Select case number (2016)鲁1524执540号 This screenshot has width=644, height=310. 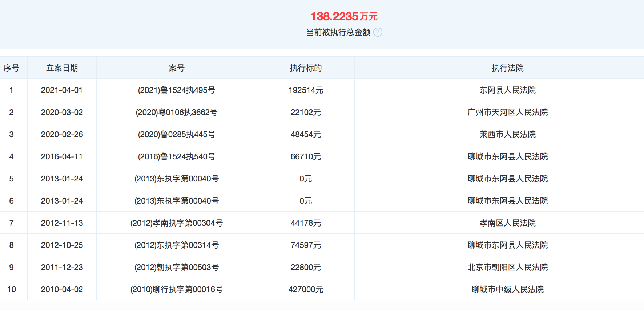[177, 156]
